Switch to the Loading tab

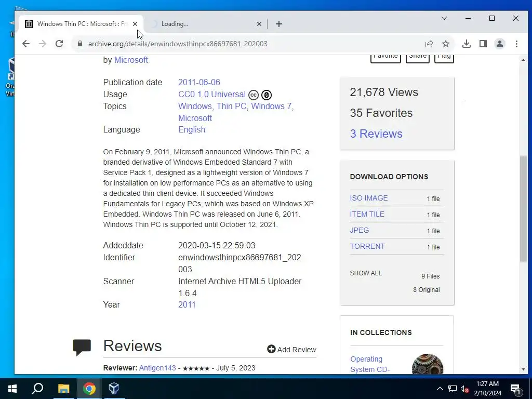click(x=206, y=24)
